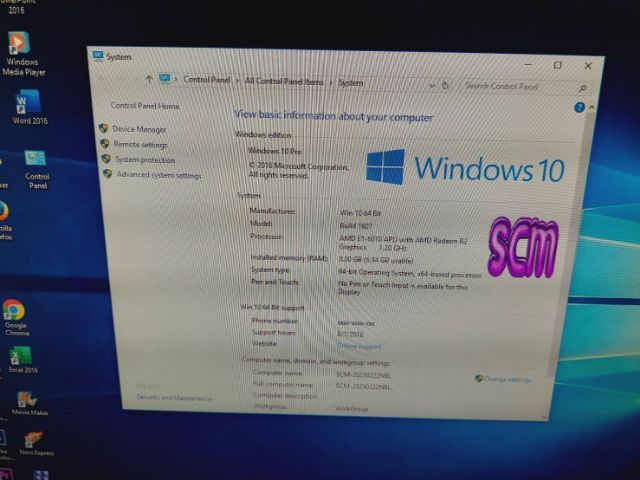Viewport: 640px width, 480px height.
Task: Open Advanced system settings link
Action: click(159, 175)
